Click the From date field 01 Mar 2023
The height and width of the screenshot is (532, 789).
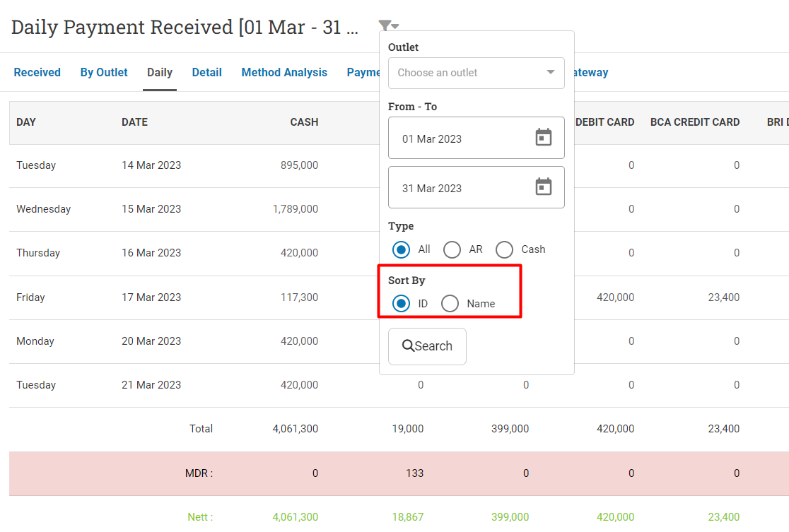coord(476,138)
